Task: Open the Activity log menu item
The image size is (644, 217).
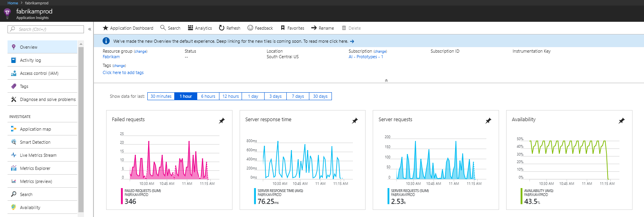Action: coord(30,60)
